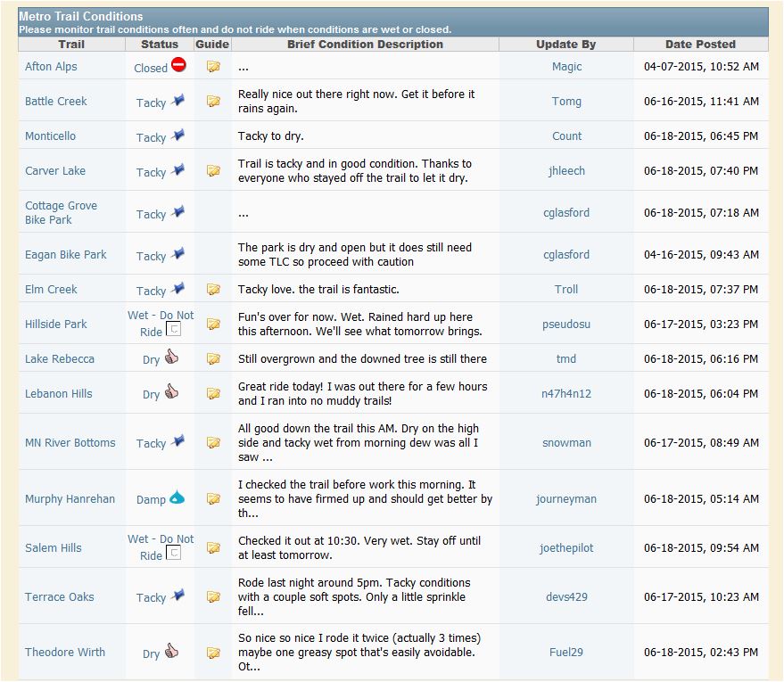Viewport: 784px width, 682px height.
Task: Click the tacky pin icon for Elm Creek
Action: [x=178, y=288]
